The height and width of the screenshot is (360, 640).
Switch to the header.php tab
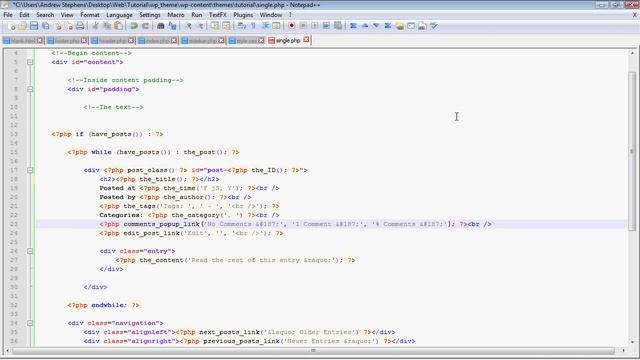(x=113, y=40)
